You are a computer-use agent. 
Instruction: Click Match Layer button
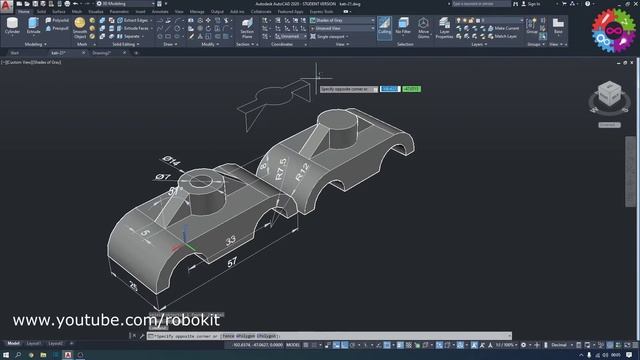502,36
